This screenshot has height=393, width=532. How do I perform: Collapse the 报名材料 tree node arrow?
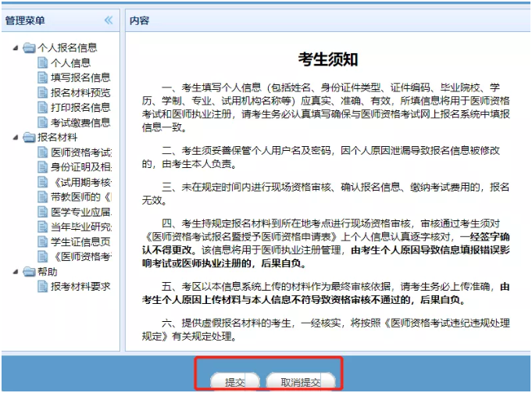coord(16,138)
